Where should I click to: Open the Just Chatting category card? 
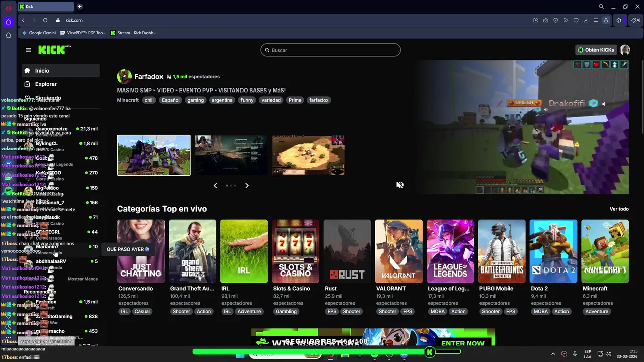pos(141,251)
